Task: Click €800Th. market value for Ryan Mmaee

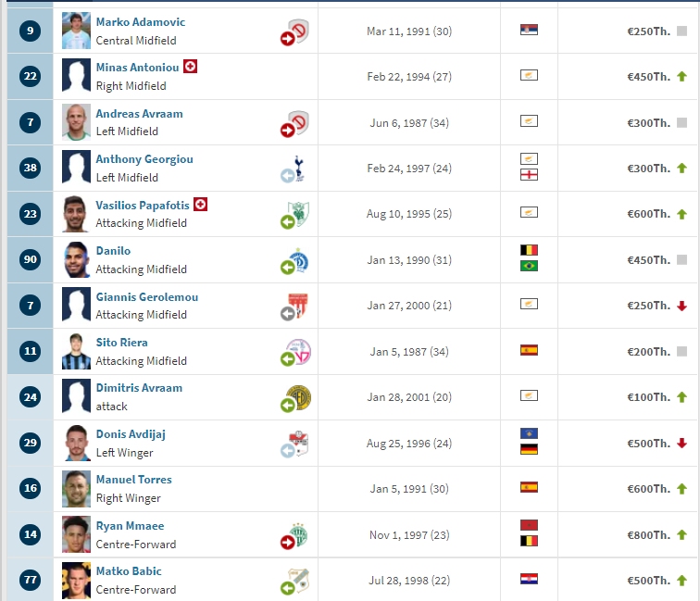Action: pos(649,535)
